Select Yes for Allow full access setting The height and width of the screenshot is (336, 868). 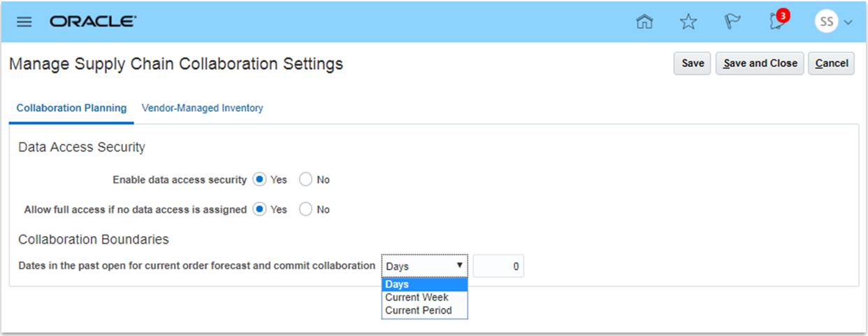tap(259, 210)
